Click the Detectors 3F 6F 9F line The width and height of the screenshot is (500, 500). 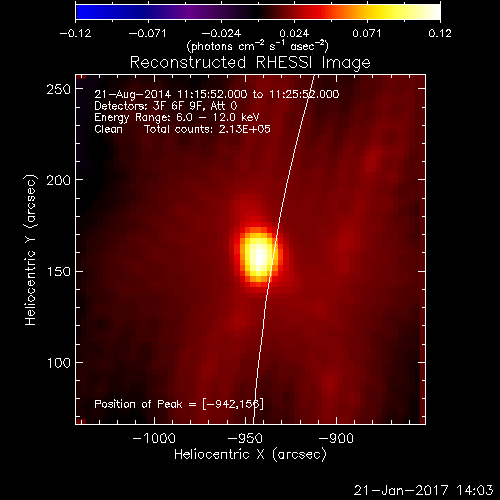[166, 106]
